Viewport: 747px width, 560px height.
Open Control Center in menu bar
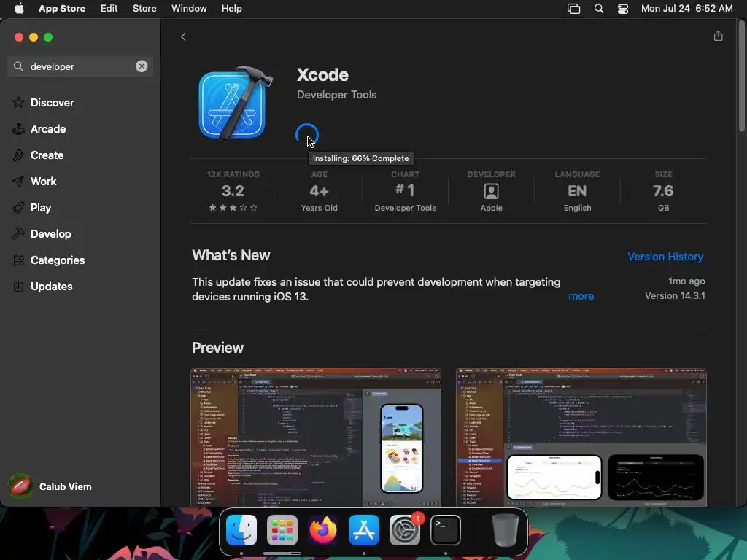pyautogui.click(x=623, y=9)
